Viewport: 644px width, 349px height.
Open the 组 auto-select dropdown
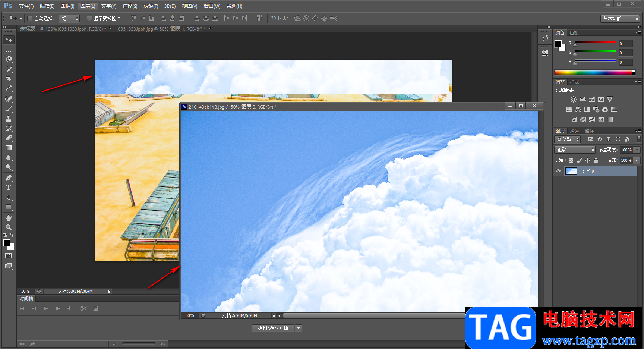pyautogui.click(x=69, y=18)
